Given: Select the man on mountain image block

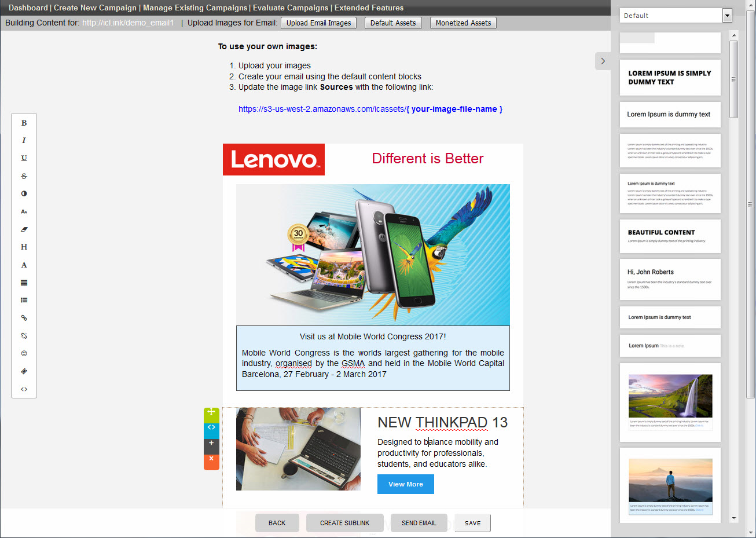Looking at the screenshot, I should pos(670,485).
